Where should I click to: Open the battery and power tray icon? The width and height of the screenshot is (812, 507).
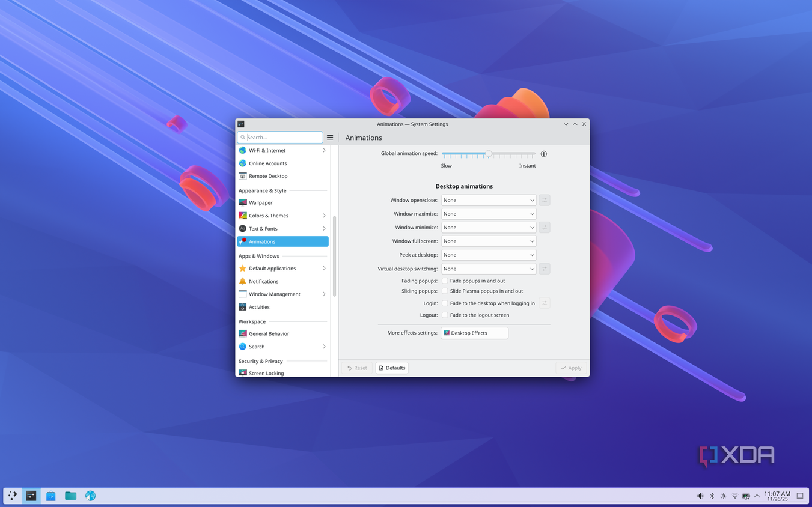[x=746, y=496]
